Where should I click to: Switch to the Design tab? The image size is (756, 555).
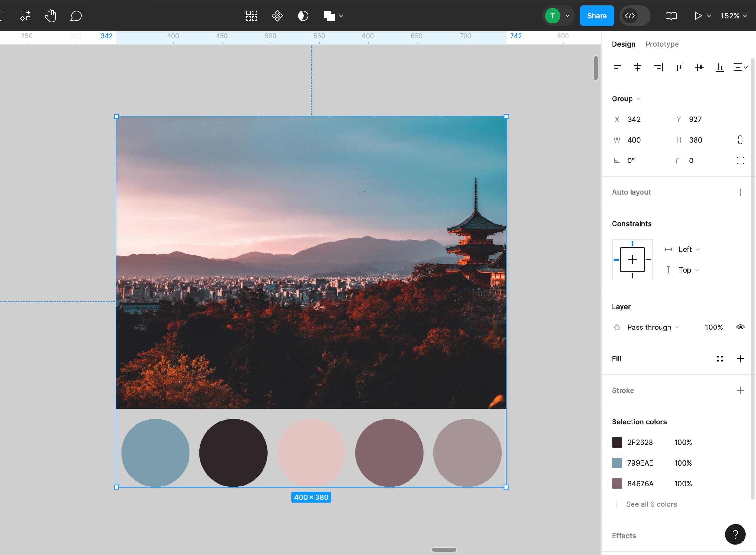click(x=623, y=44)
